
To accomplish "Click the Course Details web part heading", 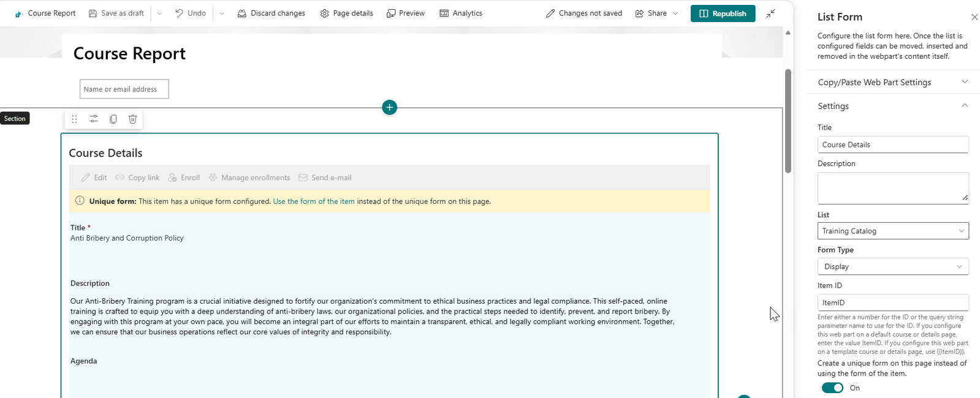I will coord(105,153).
